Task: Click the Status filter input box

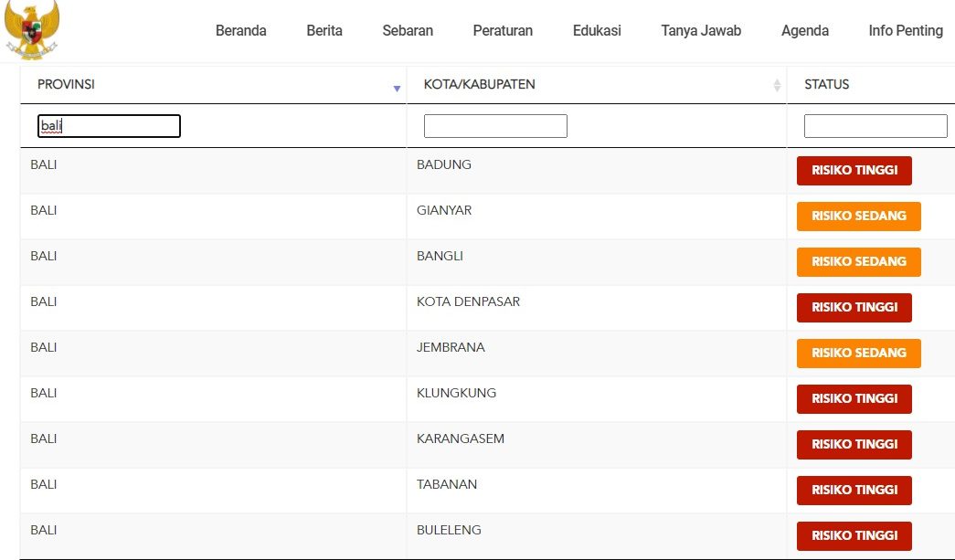Action: (875, 126)
